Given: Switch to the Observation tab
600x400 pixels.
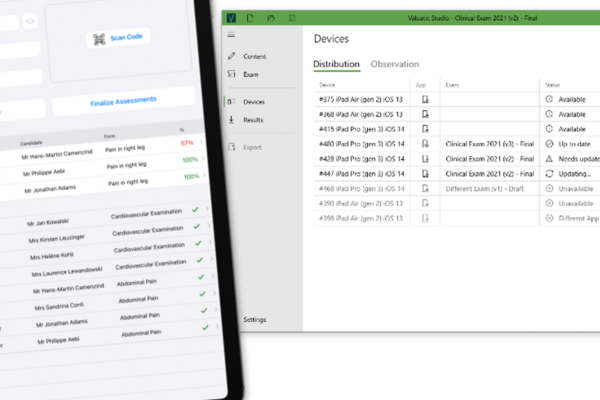Looking at the screenshot, I should click(x=395, y=64).
